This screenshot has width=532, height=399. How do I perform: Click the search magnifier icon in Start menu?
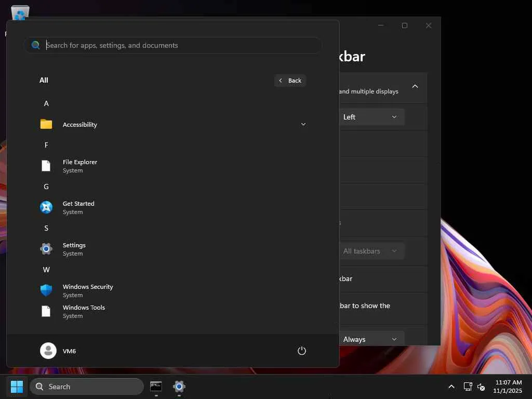click(36, 45)
